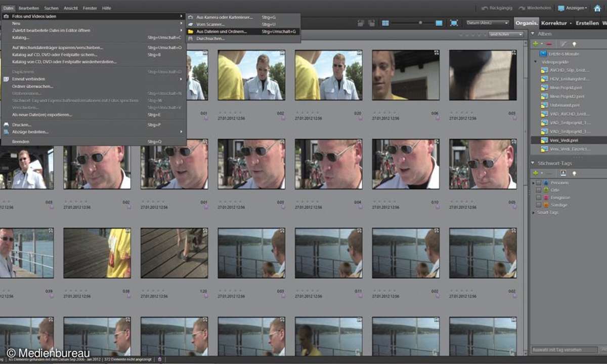Click the edit pencil icon in Alben
This screenshot has height=364, width=607.
(x=563, y=44)
